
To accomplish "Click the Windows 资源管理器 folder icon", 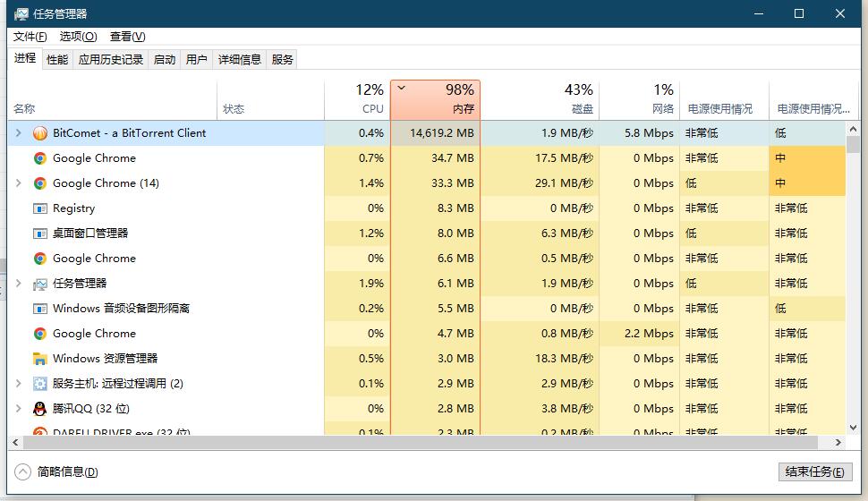I will tap(40, 359).
